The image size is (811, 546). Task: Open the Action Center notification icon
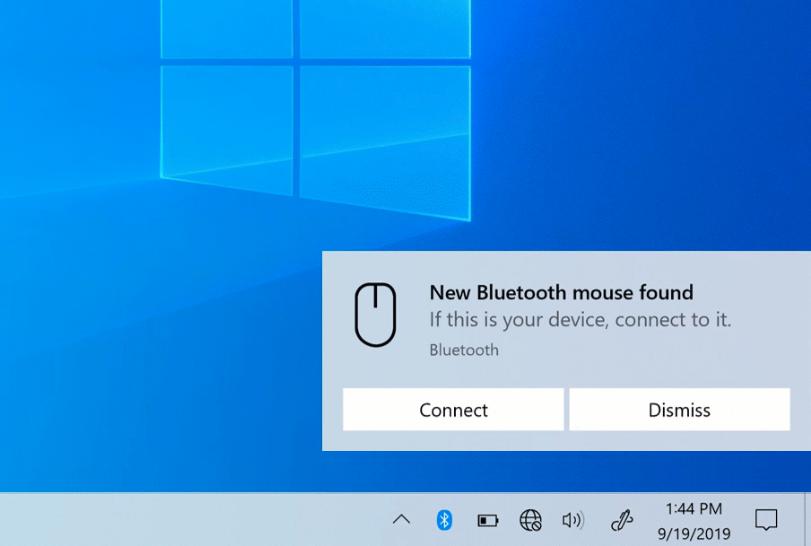coord(766,520)
